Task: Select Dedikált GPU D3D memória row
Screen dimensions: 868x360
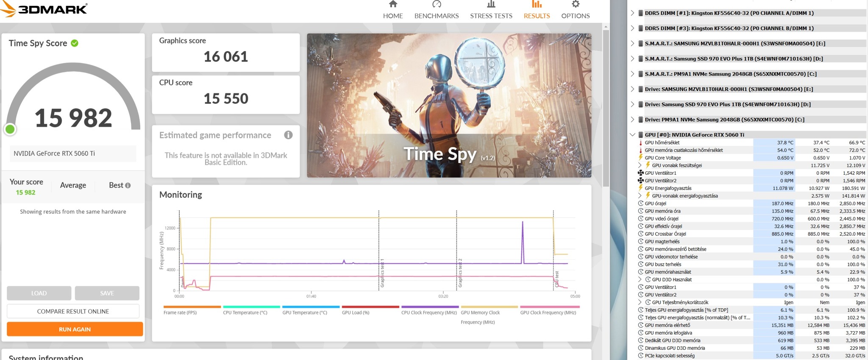Action: [751, 340]
